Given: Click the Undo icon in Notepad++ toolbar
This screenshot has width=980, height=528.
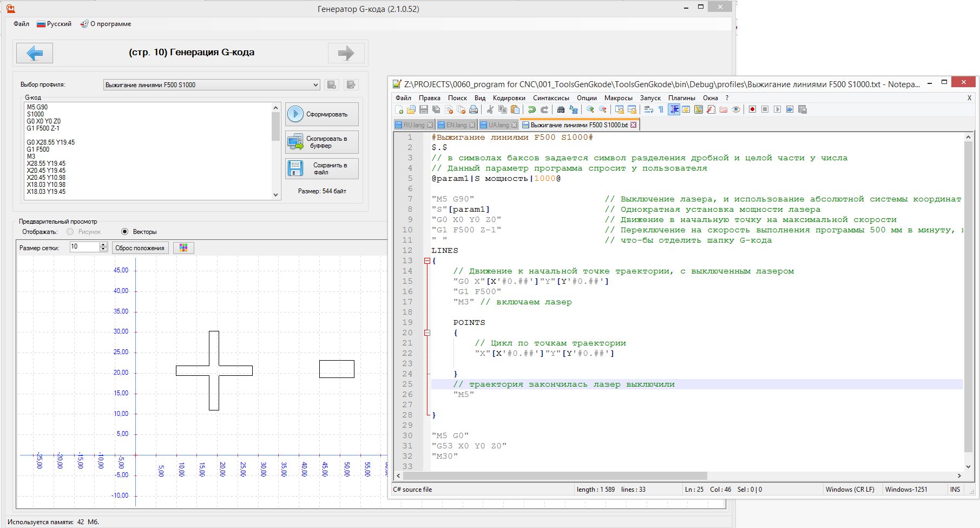Looking at the screenshot, I should (532, 109).
